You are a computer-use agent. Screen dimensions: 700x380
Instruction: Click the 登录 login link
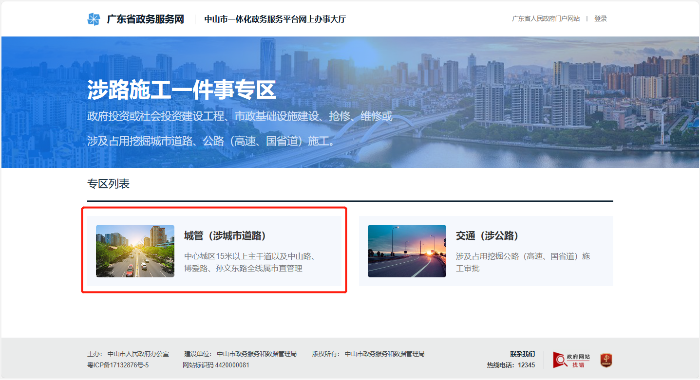point(600,19)
